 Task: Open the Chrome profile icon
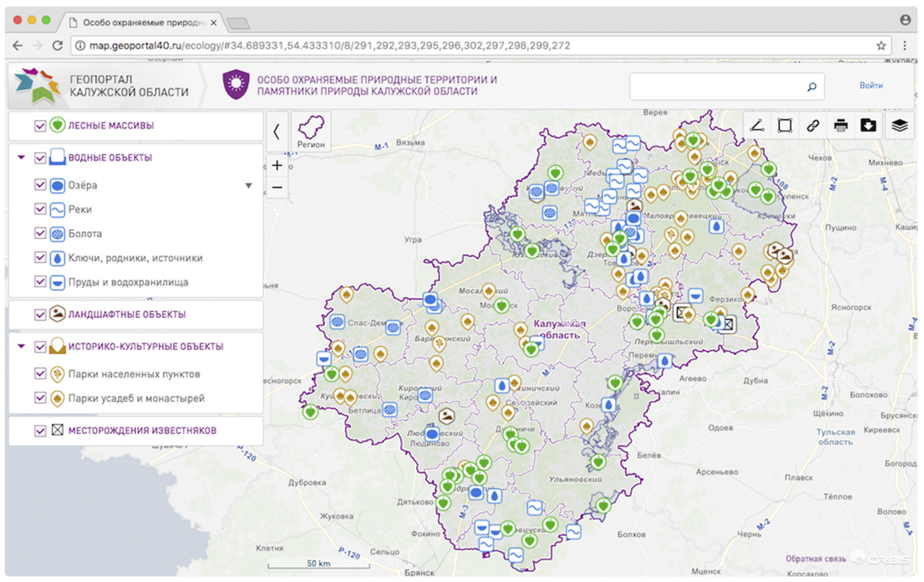coord(905,20)
